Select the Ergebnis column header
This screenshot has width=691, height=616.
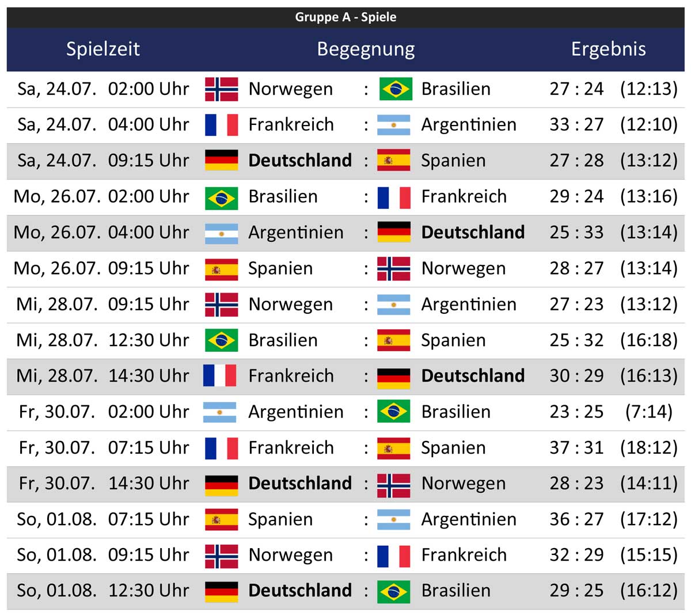[608, 49]
